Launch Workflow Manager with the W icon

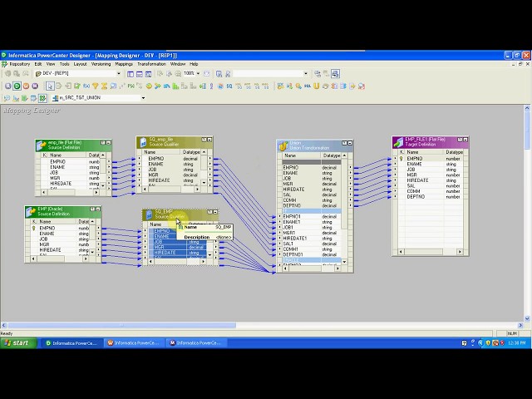point(26,86)
